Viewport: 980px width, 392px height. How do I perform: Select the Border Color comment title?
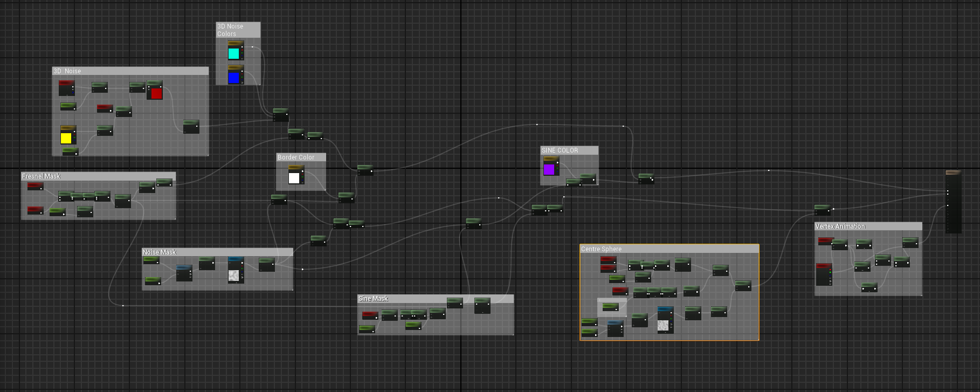[301, 157]
